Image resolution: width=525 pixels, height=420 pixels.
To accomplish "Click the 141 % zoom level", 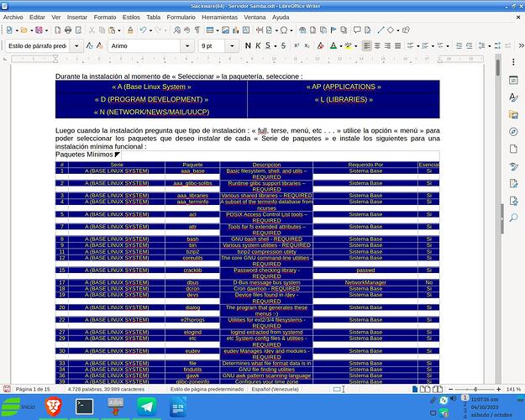I will (x=512, y=390).
